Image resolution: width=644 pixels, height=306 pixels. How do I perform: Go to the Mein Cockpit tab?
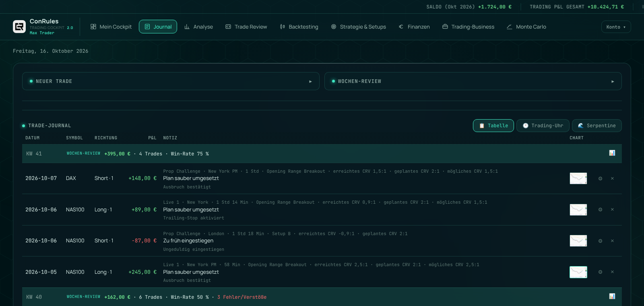[111, 27]
